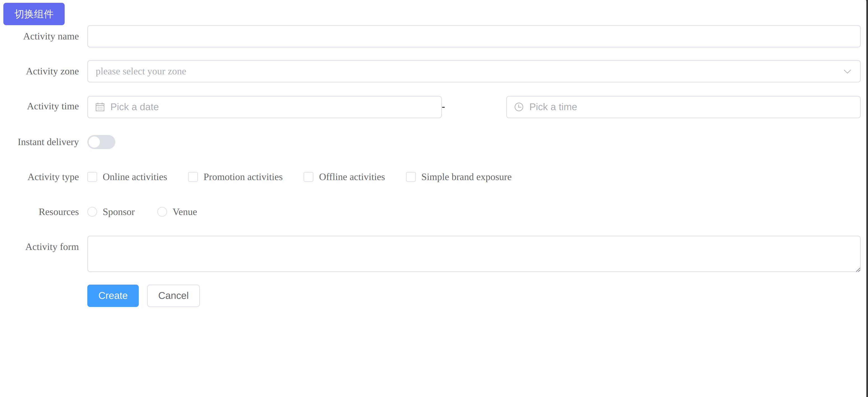Click the calendar icon in date picker
This screenshot has height=397, width=868.
pyautogui.click(x=100, y=107)
